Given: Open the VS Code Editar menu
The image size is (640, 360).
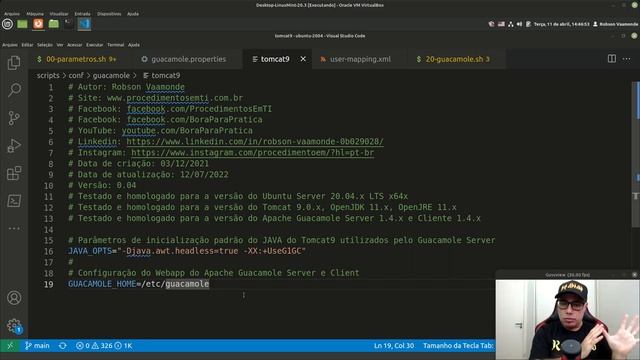Looking at the screenshot, I should point(27,45).
